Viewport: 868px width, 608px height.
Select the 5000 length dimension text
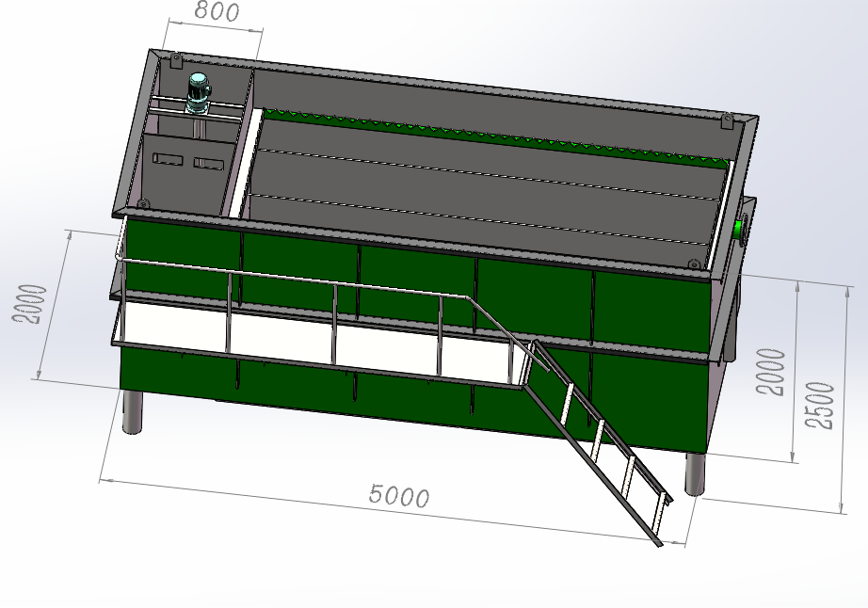coord(398,496)
